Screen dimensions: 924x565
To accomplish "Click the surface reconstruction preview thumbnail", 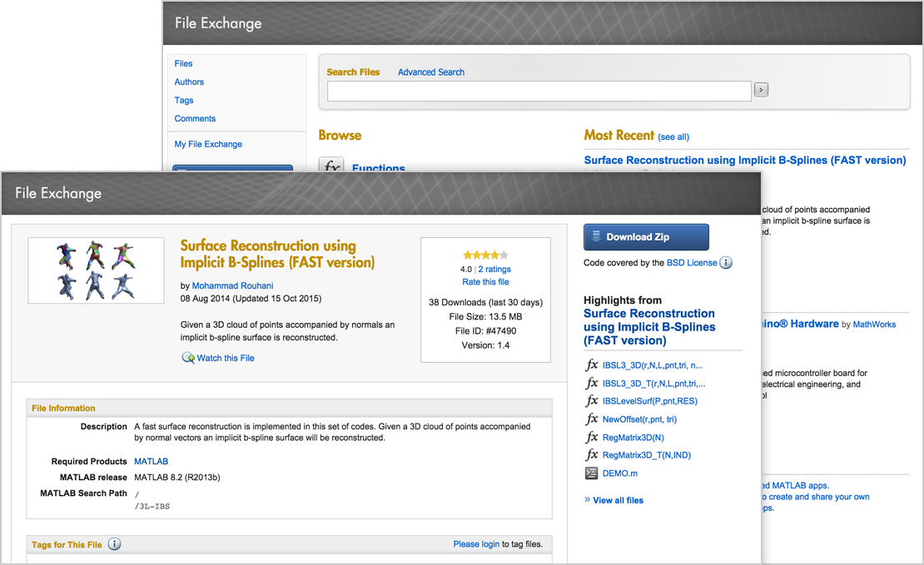I will [96, 270].
